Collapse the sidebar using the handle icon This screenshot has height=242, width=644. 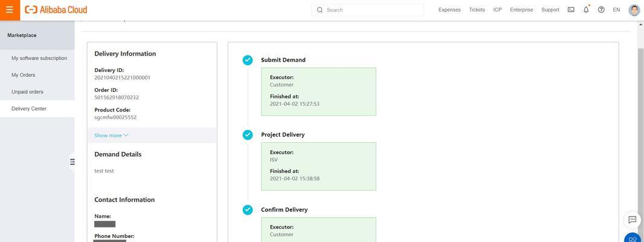pos(72,162)
